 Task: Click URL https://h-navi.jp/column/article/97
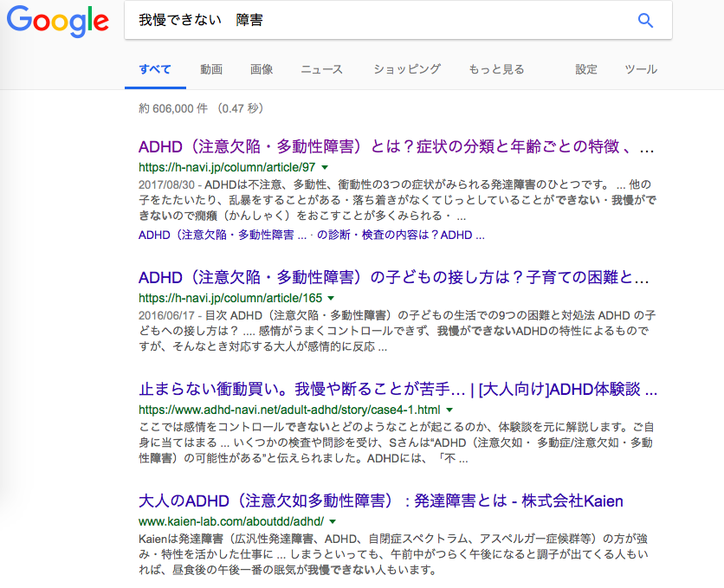(x=227, y=167)
